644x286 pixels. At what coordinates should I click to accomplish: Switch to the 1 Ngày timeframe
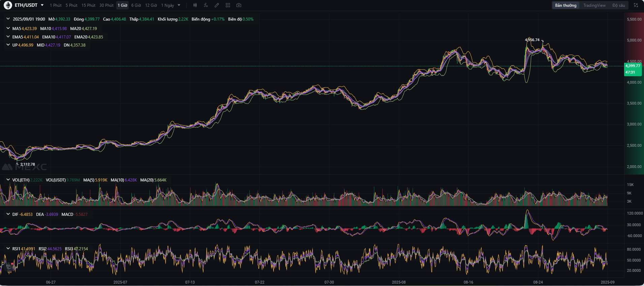click(167, 5)
